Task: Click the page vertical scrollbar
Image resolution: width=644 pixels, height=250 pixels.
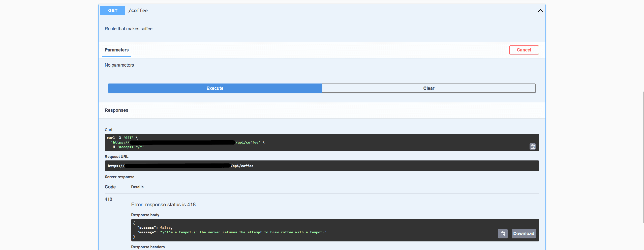Action: point(643,156)
